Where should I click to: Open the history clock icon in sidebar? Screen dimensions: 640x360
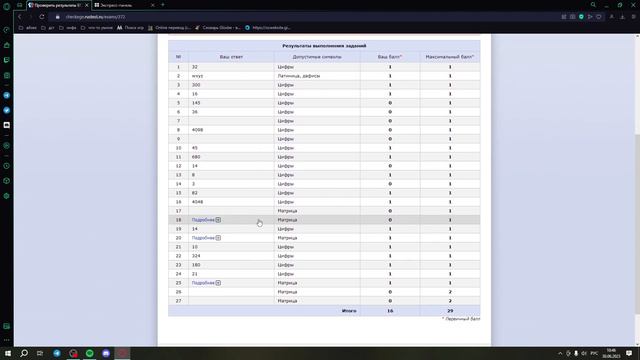(x=7, y=166)
